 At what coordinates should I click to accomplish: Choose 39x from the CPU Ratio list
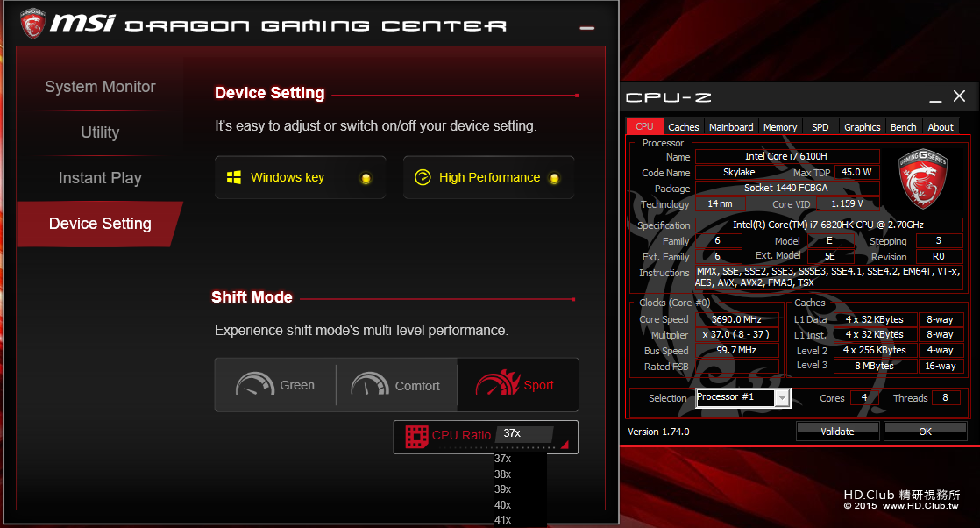502,489
